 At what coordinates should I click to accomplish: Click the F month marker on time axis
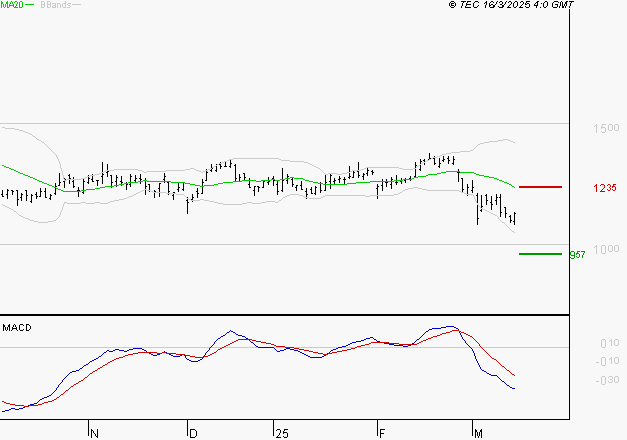[384, 433]
